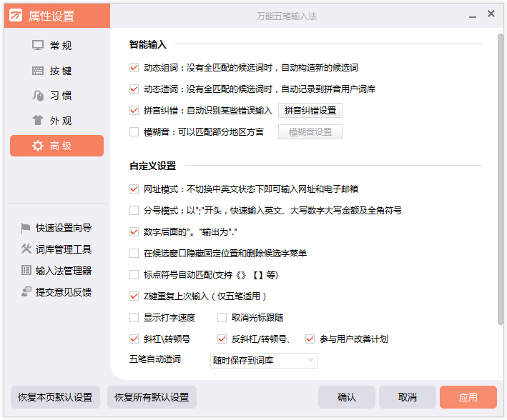507x420 pixels.
Task: Click 恢复本页默认设置 button
Action: coord(55,397)
